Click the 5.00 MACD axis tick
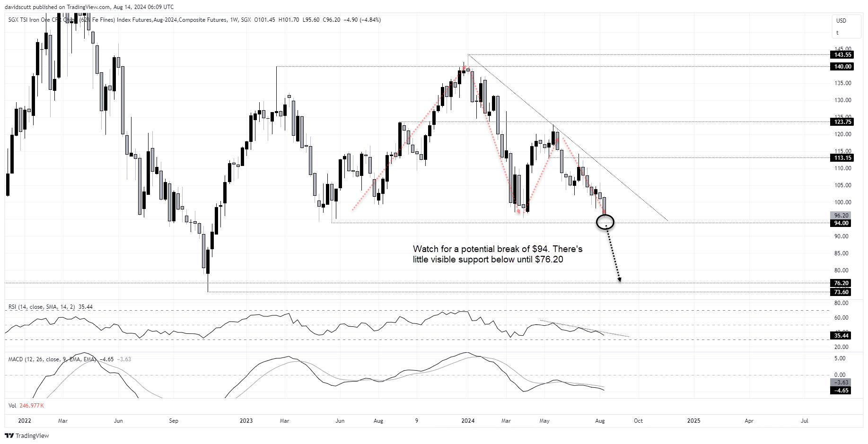This screenshot has width=868, height=444. coord(840,358)
